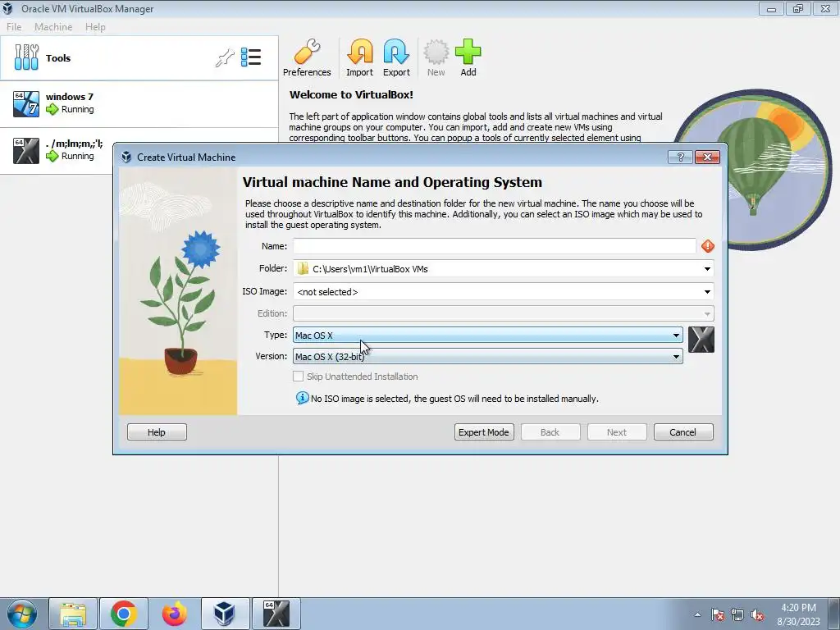Open the Folder dropdown
Viewport: 840px width, 630px height.
click(x=707, y=269)
